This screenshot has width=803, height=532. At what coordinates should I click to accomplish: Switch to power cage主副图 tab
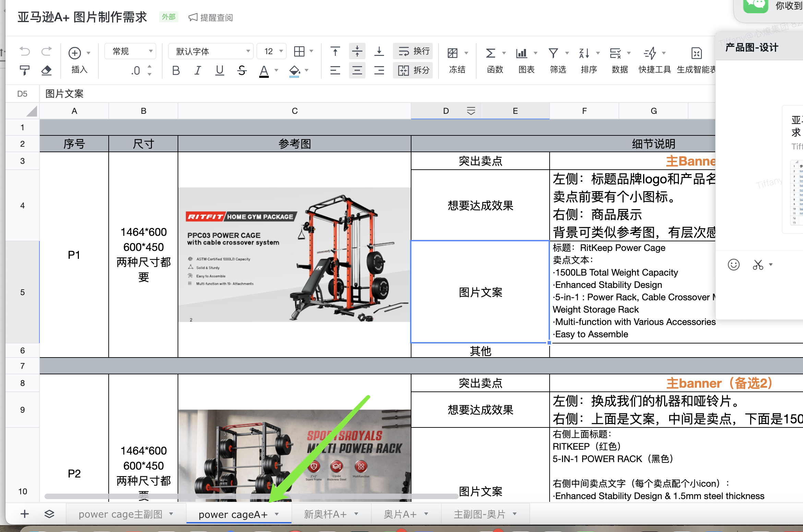pyautogui.click(x=126, y=514)
